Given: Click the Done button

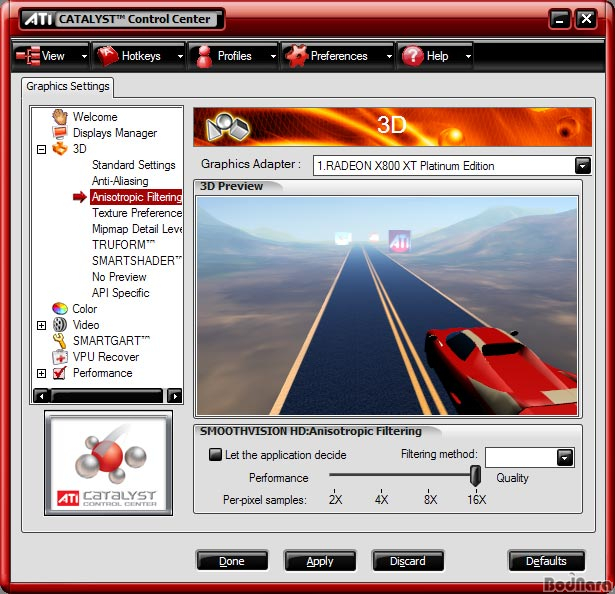Looking at the screenshot, I should tap(232, 561).
